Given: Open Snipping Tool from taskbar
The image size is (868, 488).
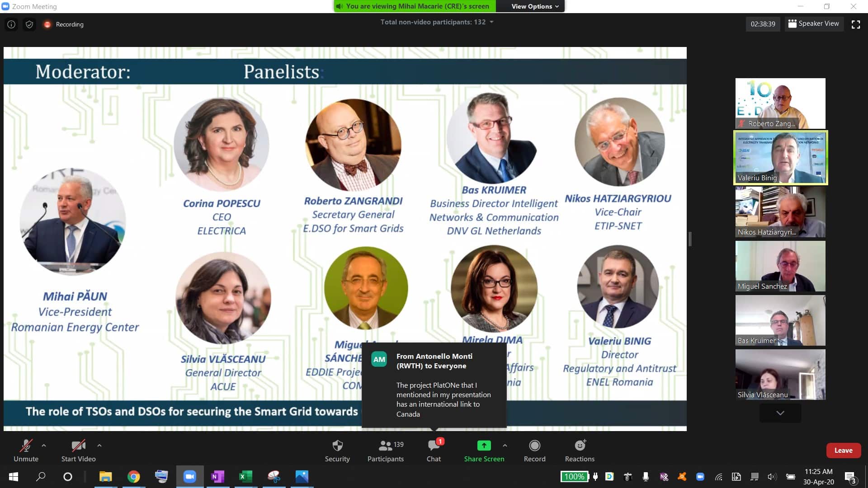Looking at the screenshot, I should (x=274, y=477).
